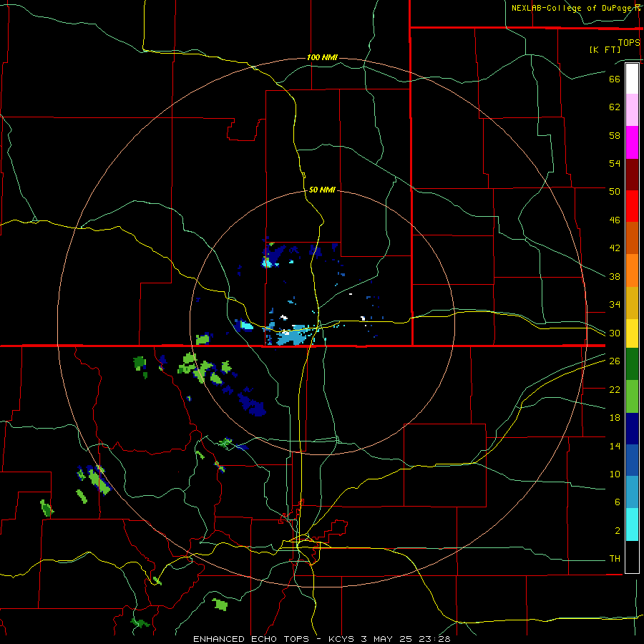The image size is (644, 644).
Task: Click the 34 legend value
Action: click(615, 304)
